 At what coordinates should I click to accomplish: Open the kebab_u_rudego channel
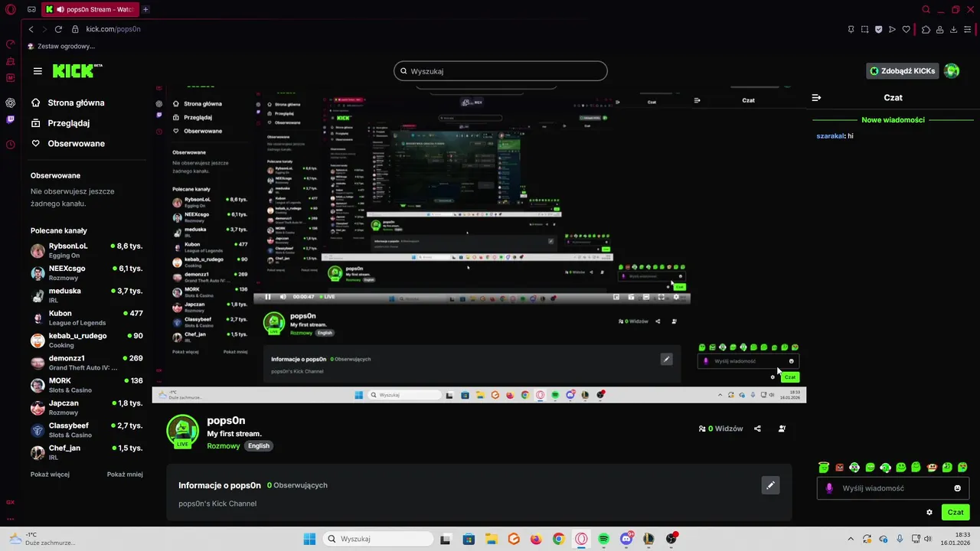coord(87,341)
